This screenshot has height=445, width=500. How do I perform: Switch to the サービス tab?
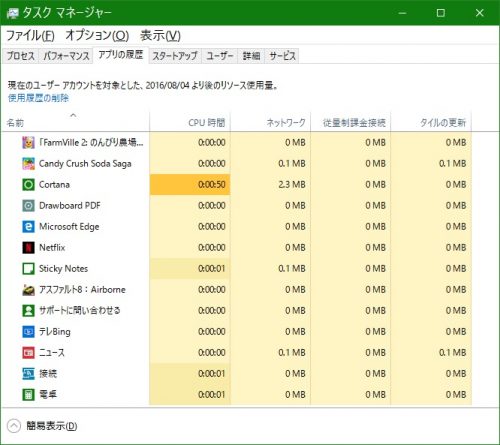click(282, 56)
